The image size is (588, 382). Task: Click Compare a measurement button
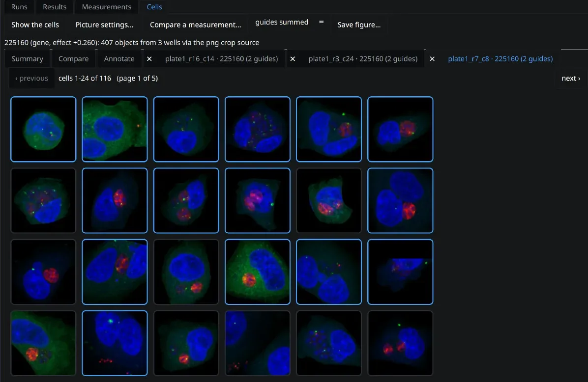[196, 25]
